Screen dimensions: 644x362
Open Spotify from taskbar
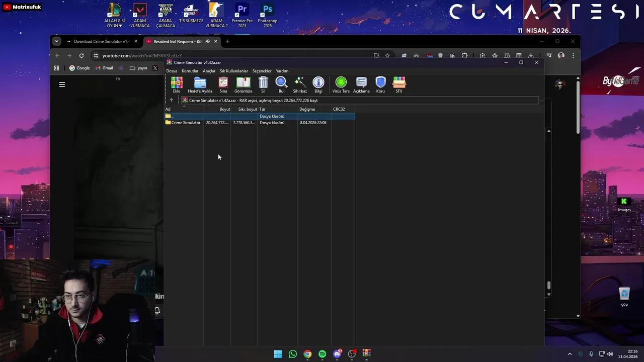pos(323,354)
